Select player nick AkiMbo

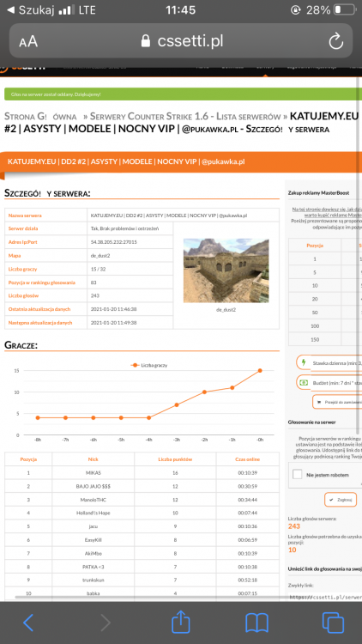94,553
